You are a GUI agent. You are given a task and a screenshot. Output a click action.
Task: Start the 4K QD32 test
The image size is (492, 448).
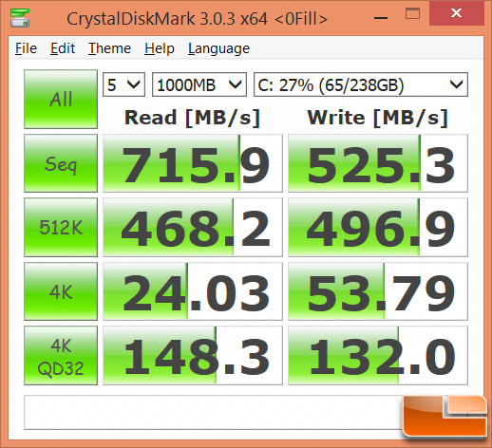(61, 356)
